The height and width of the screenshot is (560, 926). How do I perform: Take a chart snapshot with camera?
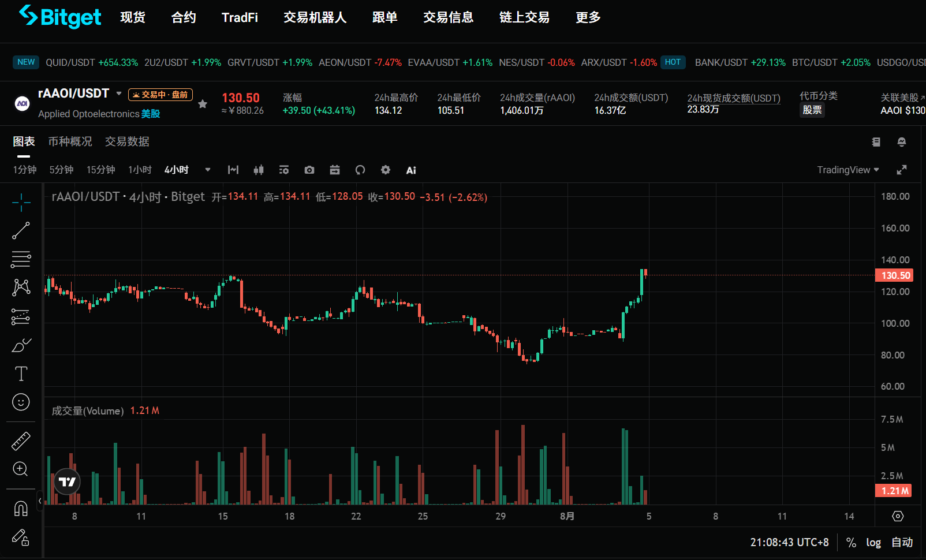click(x=309, y=170)
